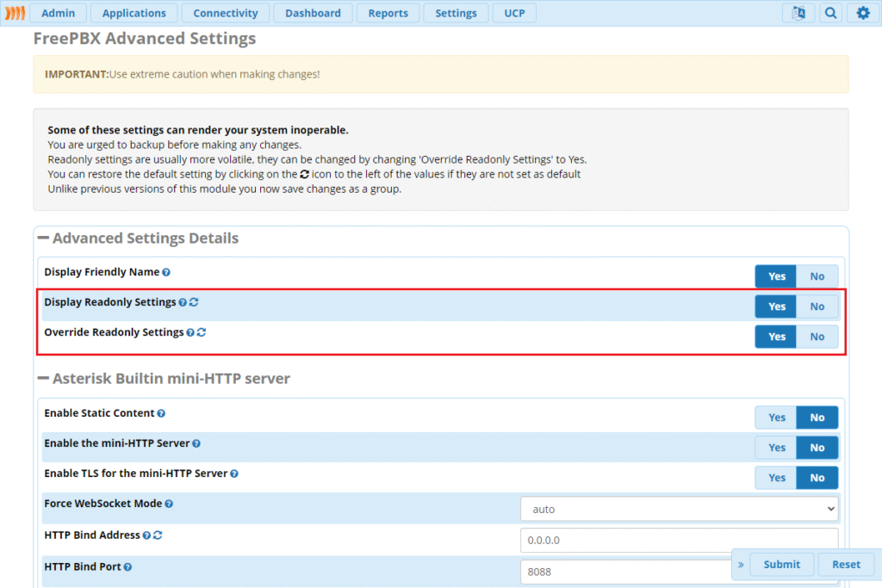The height and width of the screenshot is (588, 882).
Task: Open the Force WebSocket Mode dropdown
Action: (679, 509)
